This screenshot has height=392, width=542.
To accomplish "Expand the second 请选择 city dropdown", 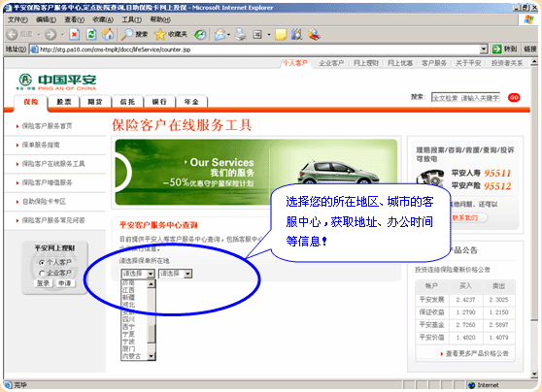I will pyautogui.click(x=175, y=274).
